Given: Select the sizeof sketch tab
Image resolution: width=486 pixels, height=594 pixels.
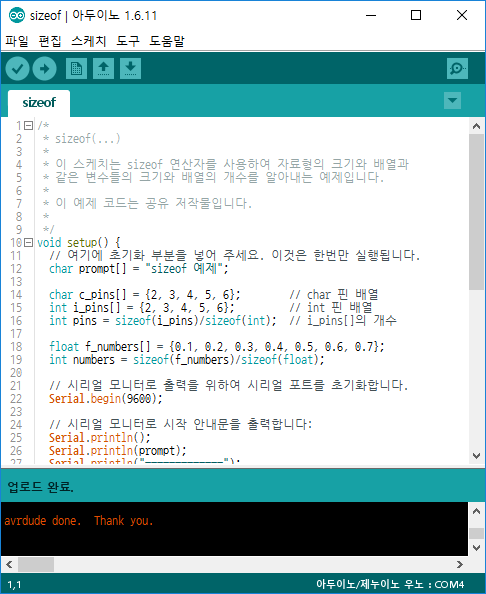Looking at the screenshot, I should point(39,103).
